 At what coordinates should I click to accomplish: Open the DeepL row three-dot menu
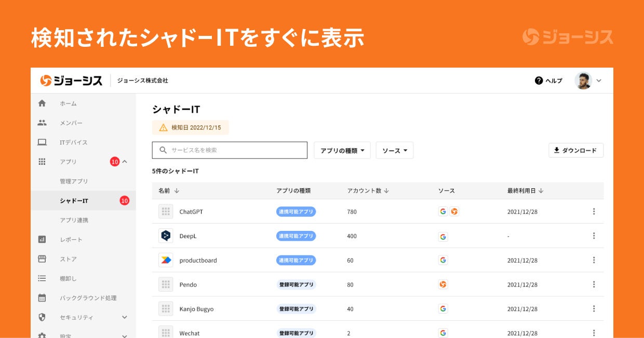click(594, 236)
